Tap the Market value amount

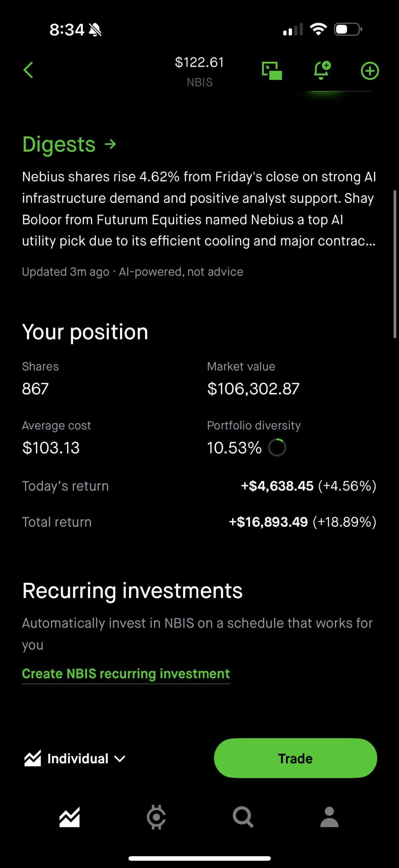point(253,389)
